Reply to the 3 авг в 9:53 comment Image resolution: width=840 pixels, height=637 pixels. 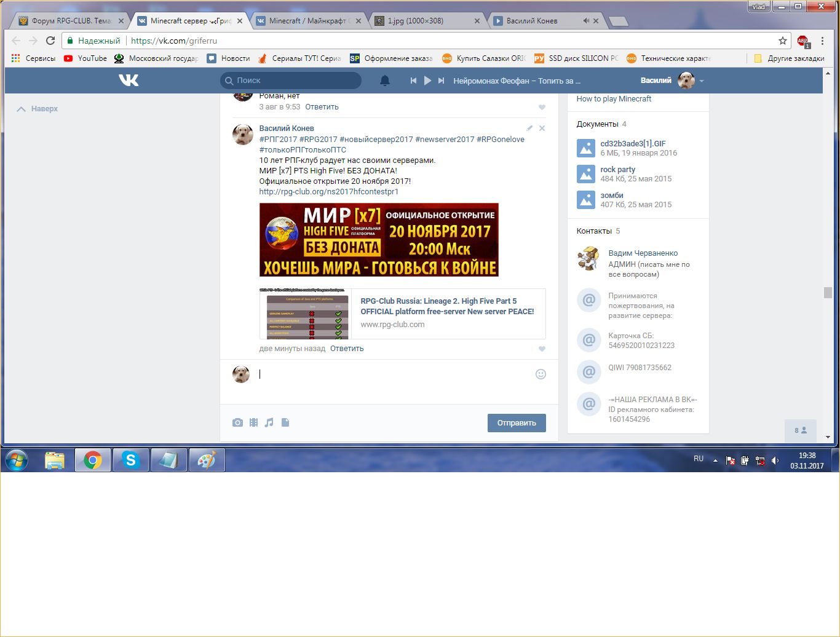(322, 107)
